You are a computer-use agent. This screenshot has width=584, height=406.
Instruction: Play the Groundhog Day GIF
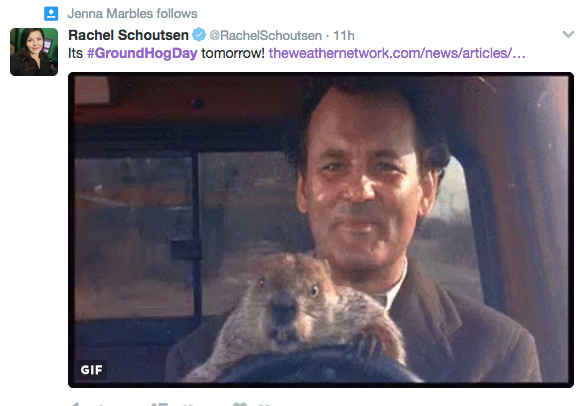[321, 230]
